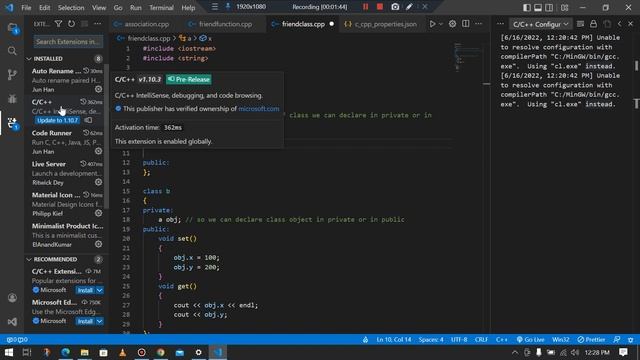Open Install dropdown for C/C++ Extension Pack

click(100, 290)
